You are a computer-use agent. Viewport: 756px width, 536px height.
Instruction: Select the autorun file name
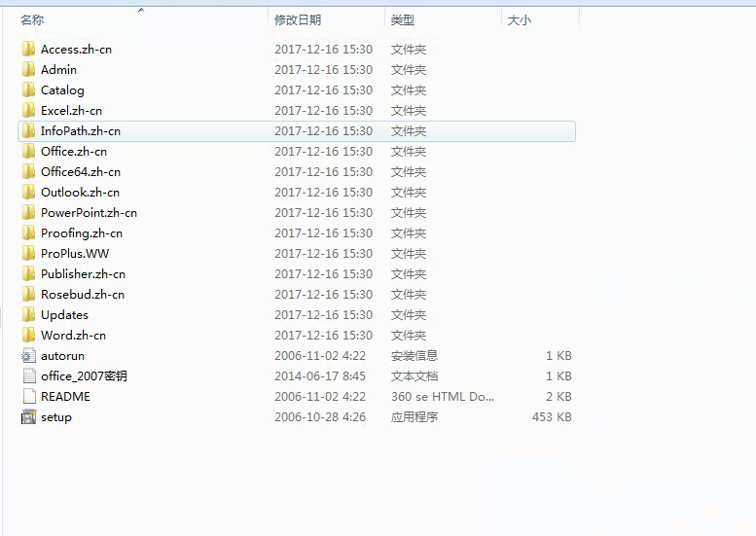point(62,356)
